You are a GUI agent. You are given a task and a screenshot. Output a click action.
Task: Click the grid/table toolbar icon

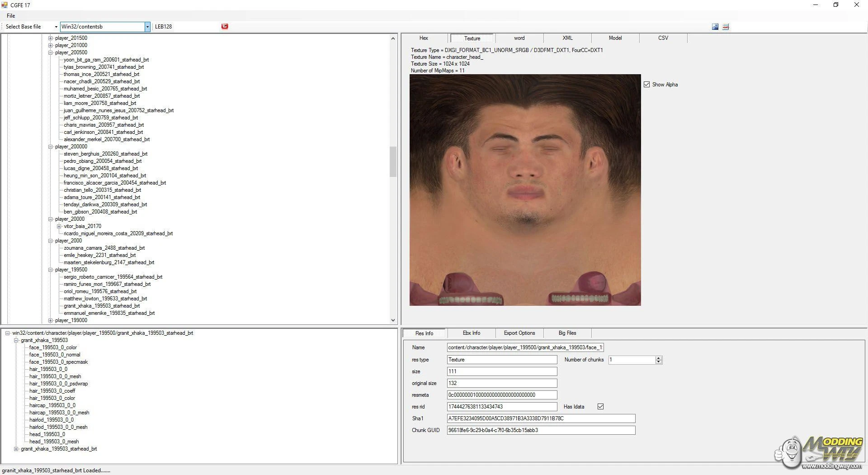pyautogui.click(x=726, y=26)
